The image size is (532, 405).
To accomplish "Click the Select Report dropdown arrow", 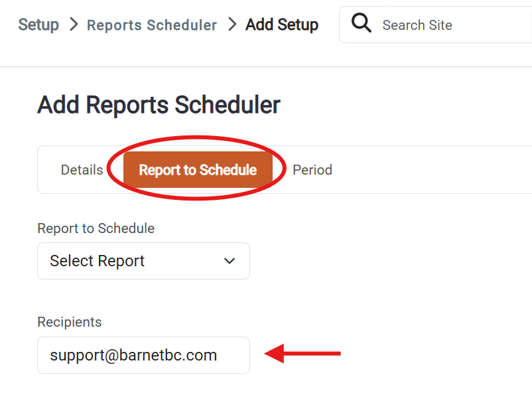I will [230, 261].
